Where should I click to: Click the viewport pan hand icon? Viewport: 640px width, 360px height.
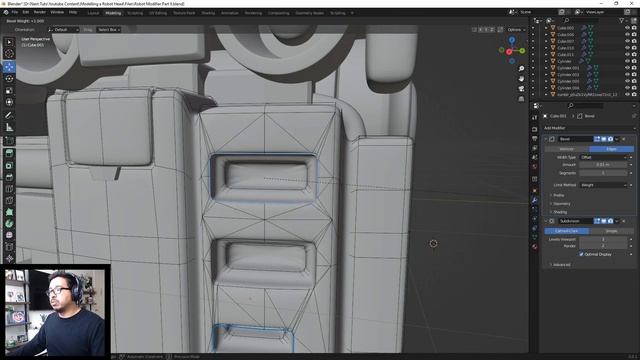click(x=521, y=78)
